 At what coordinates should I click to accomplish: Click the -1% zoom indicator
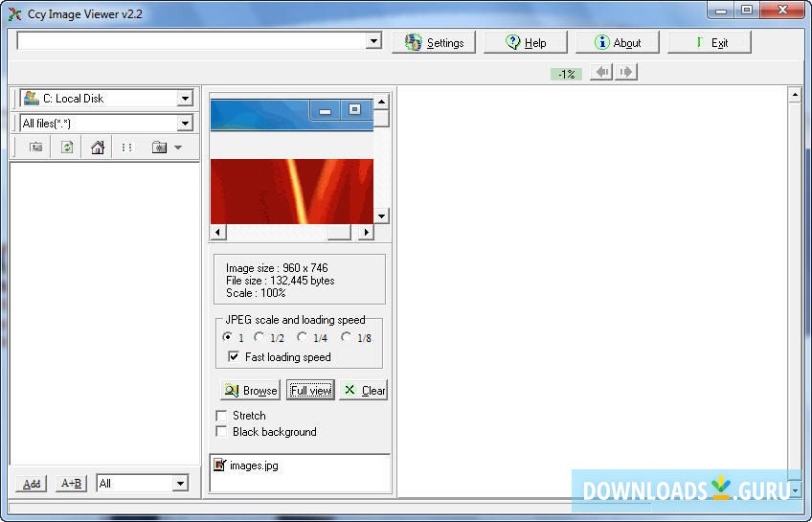pyautogui.click(x=567, y=74)
